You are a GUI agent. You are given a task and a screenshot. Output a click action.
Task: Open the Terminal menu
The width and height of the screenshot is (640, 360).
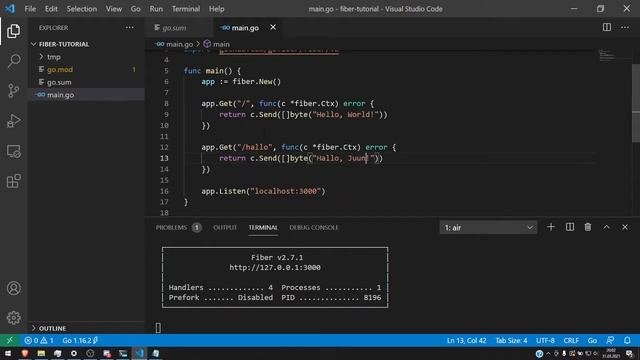(x=186, y=9)
